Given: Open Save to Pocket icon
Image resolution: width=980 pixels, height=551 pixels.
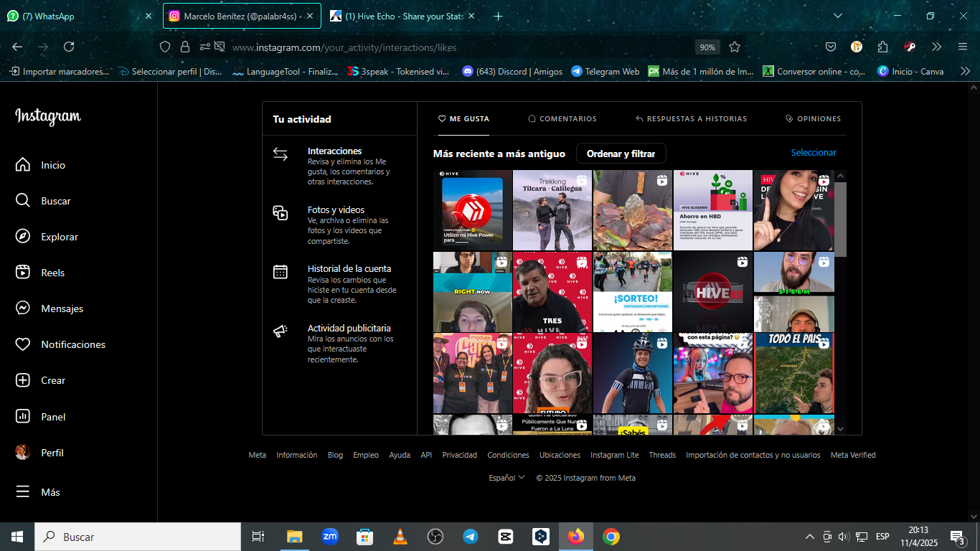Looking at the screenshot, I should [x=831, y=47].
